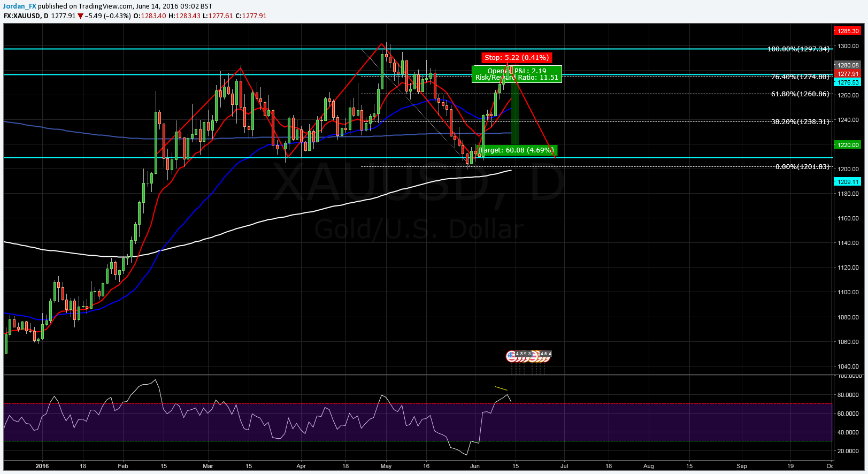Click the 76.40%(1274.80) Fibonacci level label
The image size is (868, 474).
tap(800, 77)
